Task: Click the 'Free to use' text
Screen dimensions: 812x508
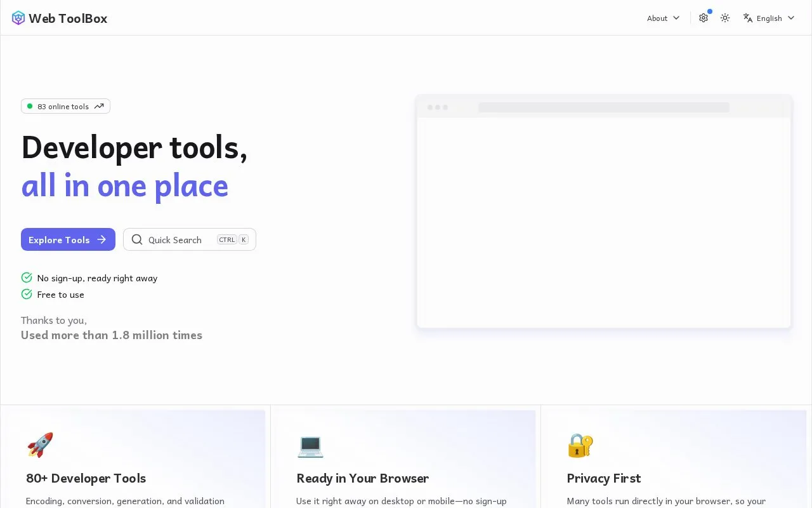Action: tap(61, 295)
